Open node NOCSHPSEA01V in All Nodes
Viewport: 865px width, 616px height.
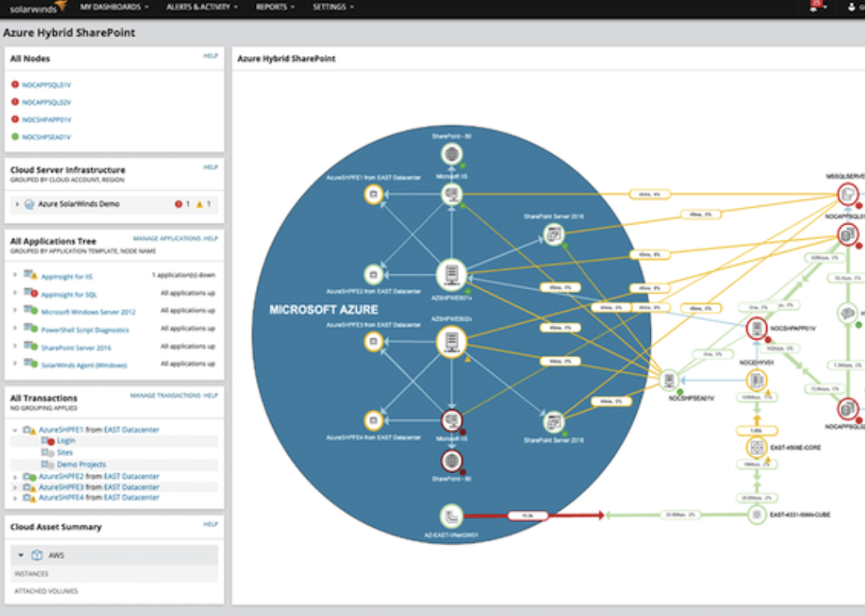coord(47,137)
